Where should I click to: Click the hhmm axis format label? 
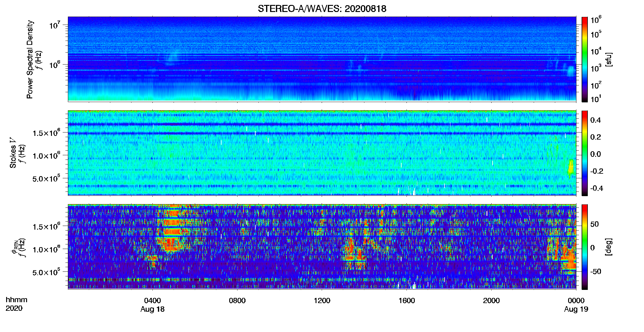pyautogui.click(x=17, y=300)
